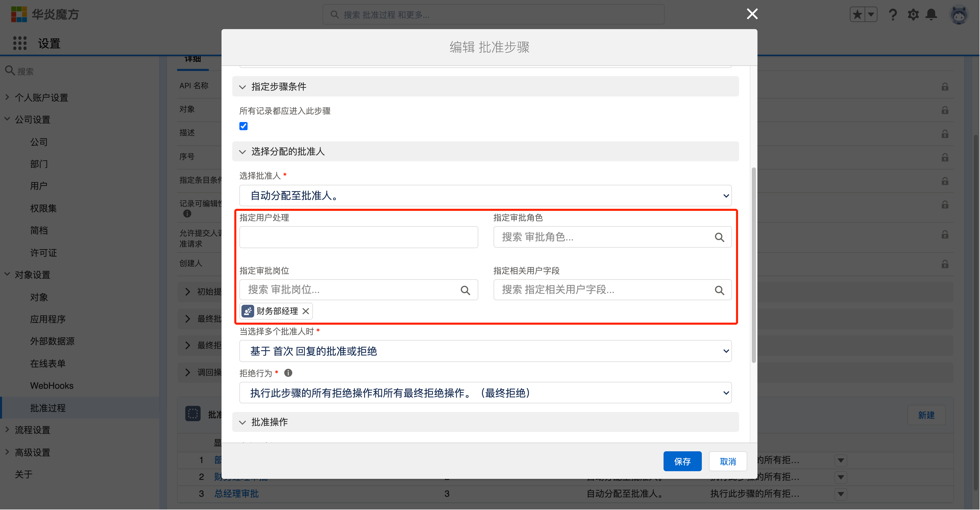Click search icon in 审批岗位 field

[465, 290]
